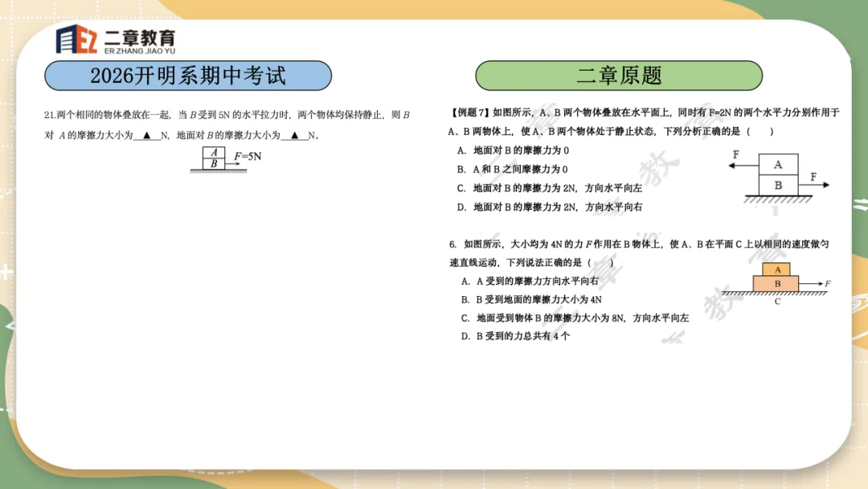Viewport: 868px width, 489px height.
Task: Switch to the 二章原题 section
Action: [x=620, y=74]
